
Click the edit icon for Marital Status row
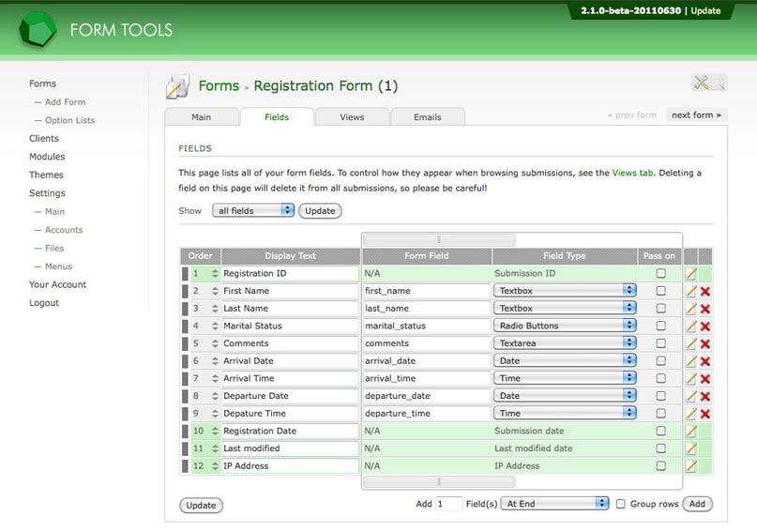click(x=691, y=326)
